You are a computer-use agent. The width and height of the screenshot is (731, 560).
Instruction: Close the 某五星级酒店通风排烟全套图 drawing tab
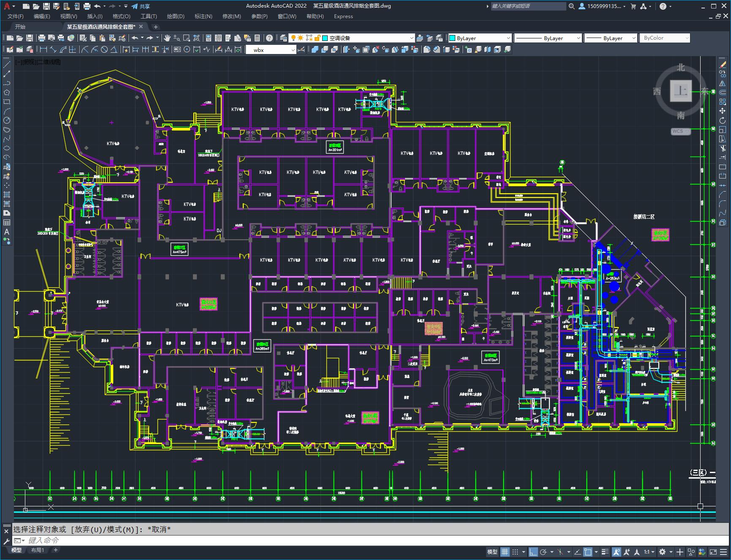pos(141,27)
